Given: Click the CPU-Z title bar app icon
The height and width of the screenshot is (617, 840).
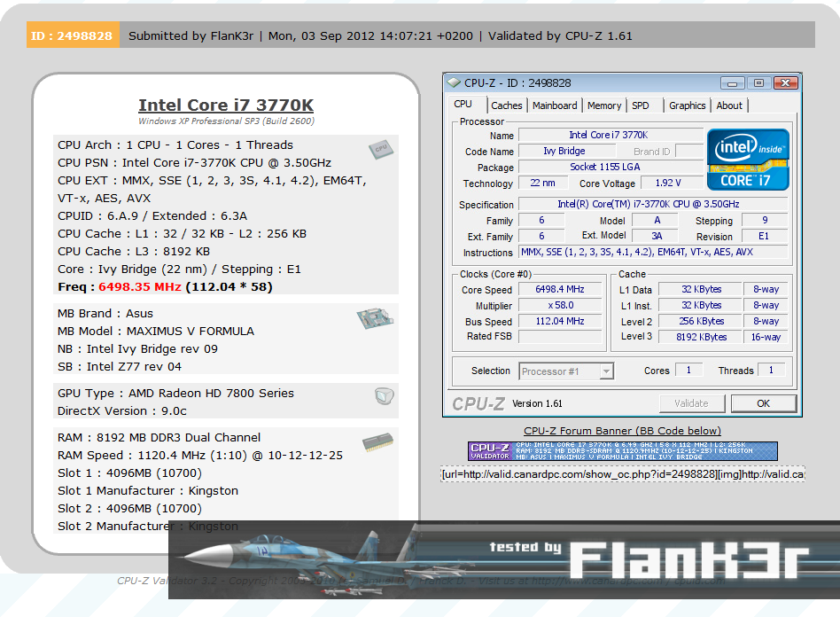Looking at the screenshot, I should [455, 82].
